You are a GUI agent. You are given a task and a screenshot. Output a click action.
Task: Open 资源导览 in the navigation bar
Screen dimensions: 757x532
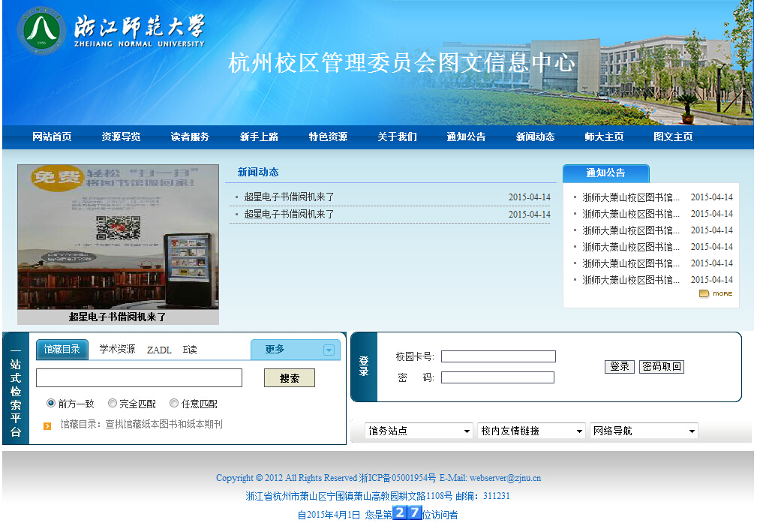point(121,137)
